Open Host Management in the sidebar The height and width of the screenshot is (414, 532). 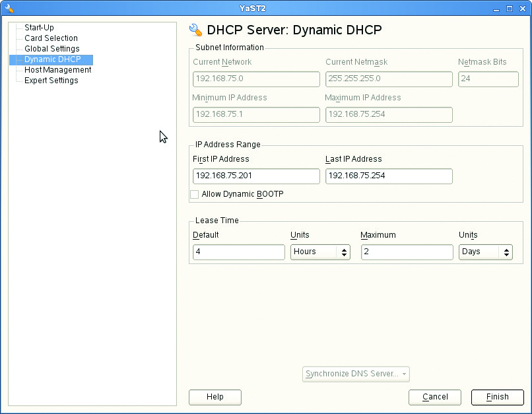(x=57, y=70)
